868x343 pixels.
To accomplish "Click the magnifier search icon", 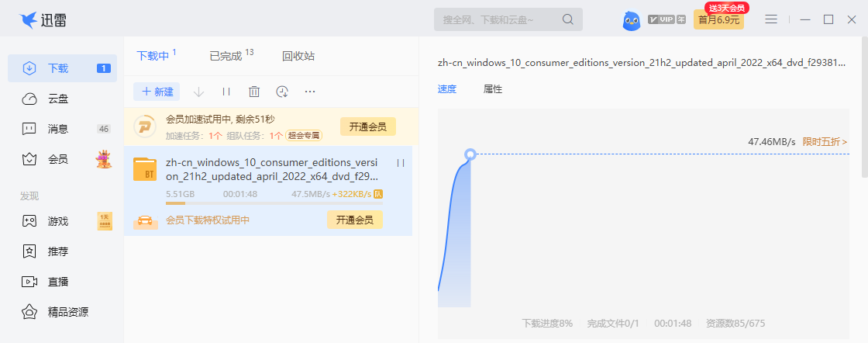I will click(567, 19).
